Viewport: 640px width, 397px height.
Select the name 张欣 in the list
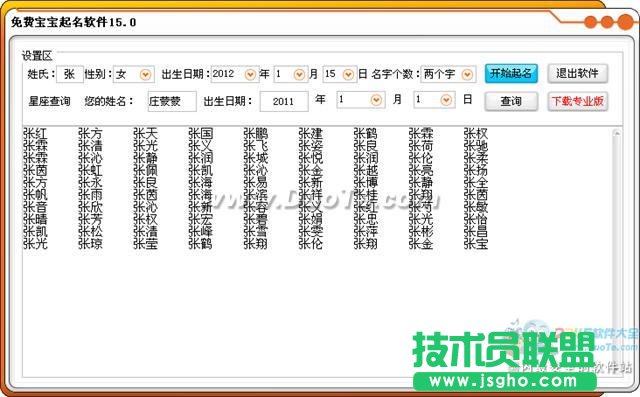click(x=90, y=207)
